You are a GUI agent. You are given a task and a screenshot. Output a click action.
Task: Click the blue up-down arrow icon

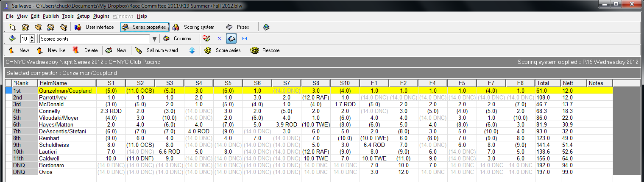[192, 50]
